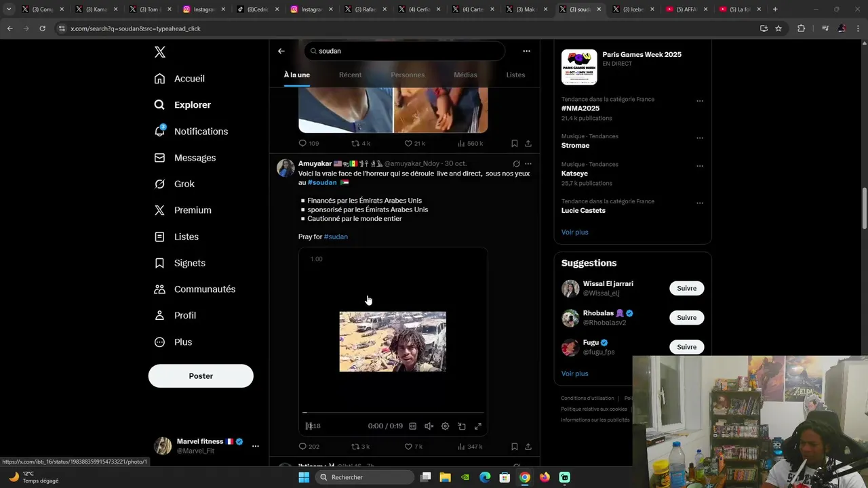Image resolution: width=868 pixels, height=488 pixels.
Task: Click Voir plus under Suggestions
Action: (574, 374)
